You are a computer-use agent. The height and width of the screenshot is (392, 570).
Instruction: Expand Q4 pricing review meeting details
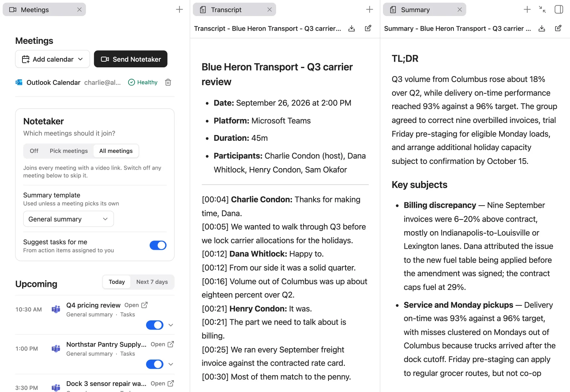tap(171, 325)
